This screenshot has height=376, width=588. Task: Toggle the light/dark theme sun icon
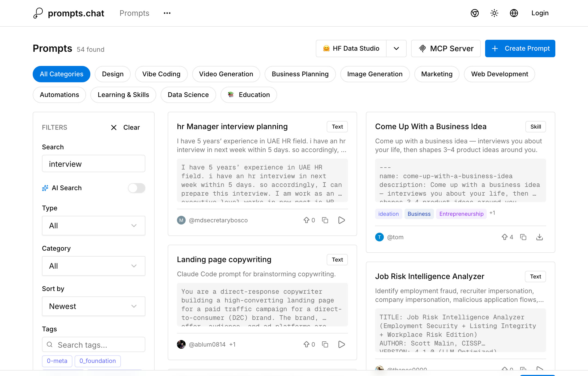click(x=494, y=13)
